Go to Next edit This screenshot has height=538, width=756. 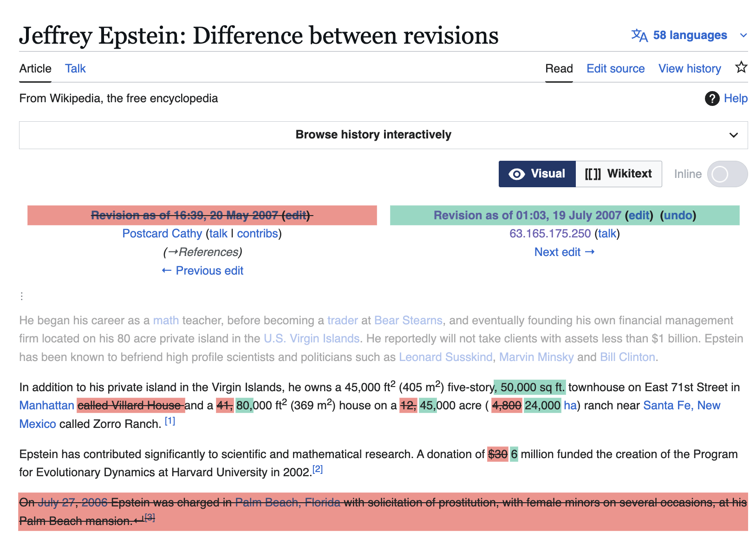pos(564,252)
